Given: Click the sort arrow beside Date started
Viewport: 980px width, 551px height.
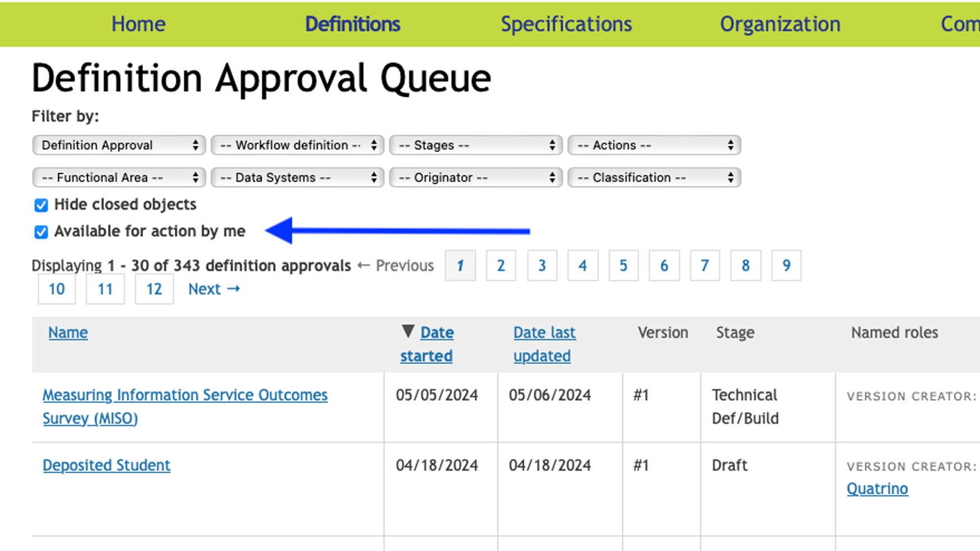Looking at the screenshot, I should tap(408, 331).
